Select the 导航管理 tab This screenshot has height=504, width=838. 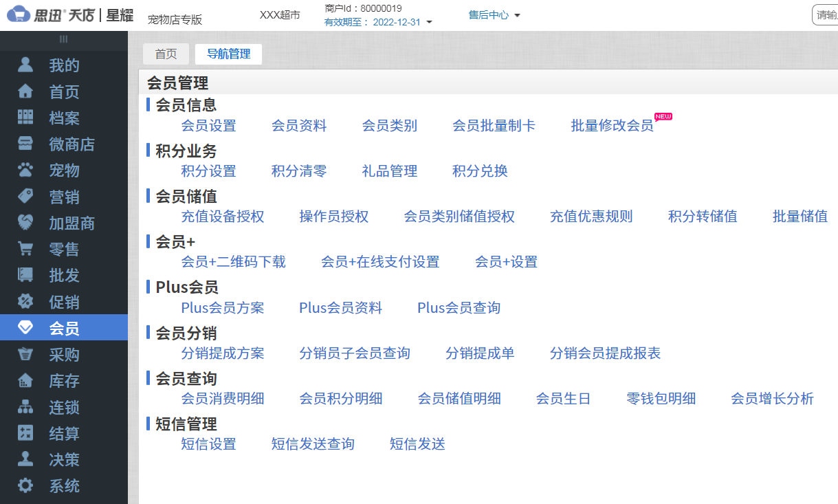[228, 54]
